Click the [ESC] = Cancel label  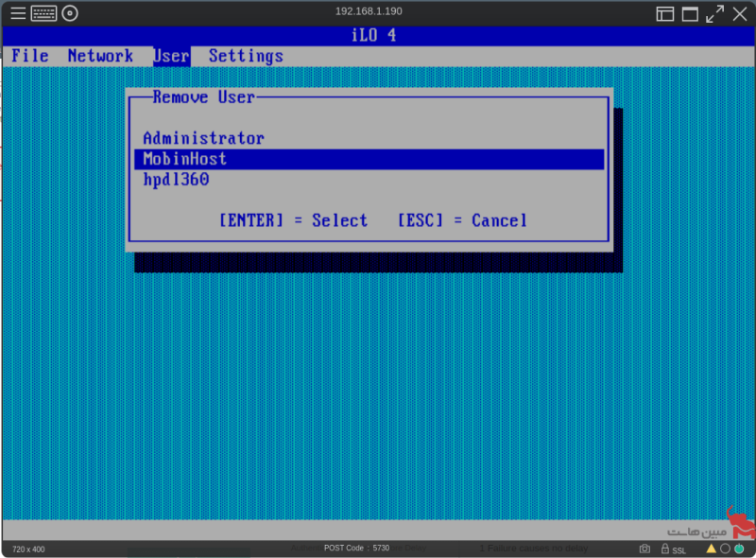(x=462, y=220)
